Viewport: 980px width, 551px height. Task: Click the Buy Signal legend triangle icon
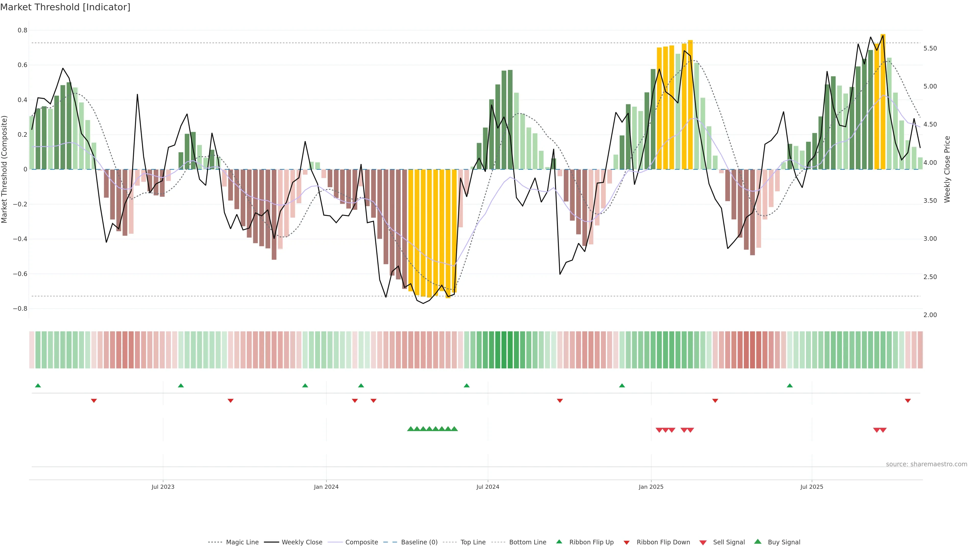click(758, 542)
